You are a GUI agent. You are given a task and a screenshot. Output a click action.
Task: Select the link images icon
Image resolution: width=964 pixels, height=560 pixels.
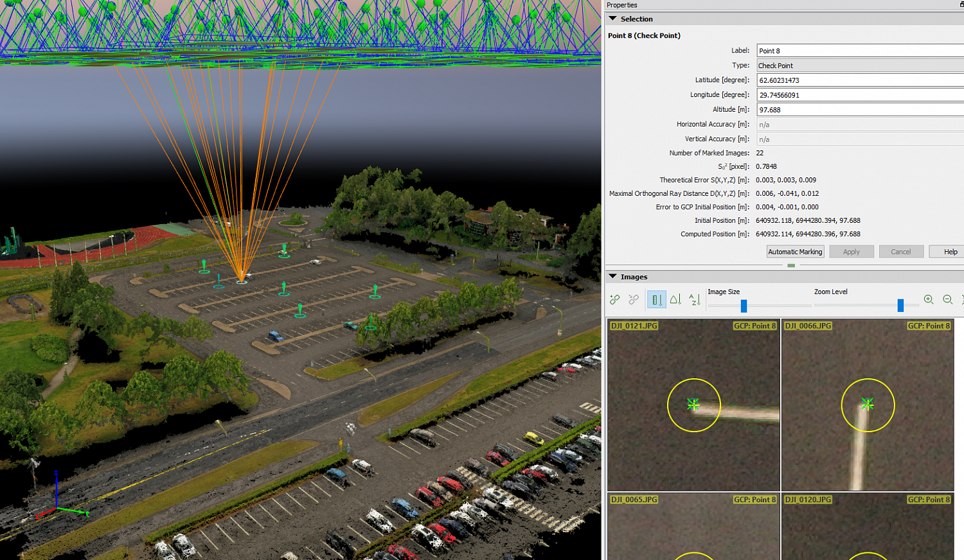point(615,299)
